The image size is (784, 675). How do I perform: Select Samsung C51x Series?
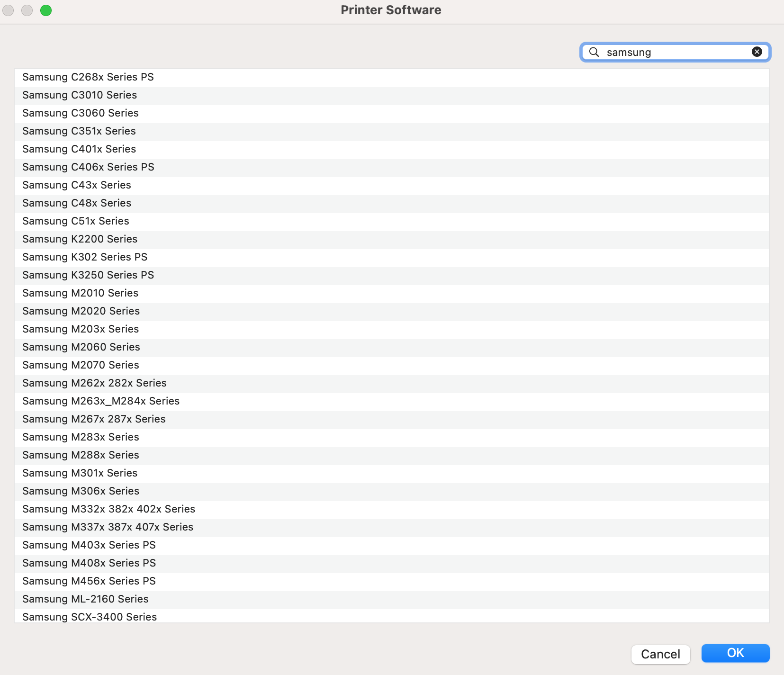tap(392, 221)
